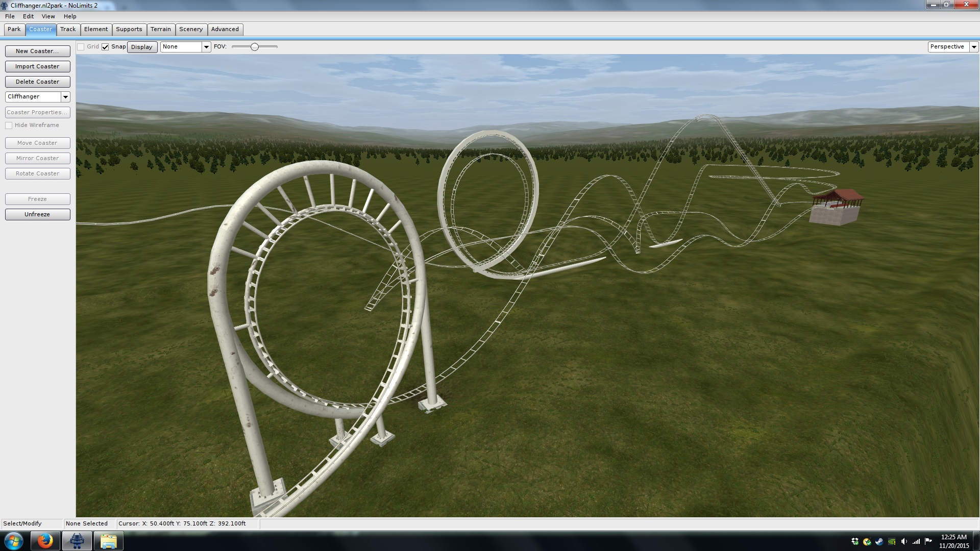Open the None display mode dropdown
980x551 pixels.
pyautogui.click(x=206, y=47)
